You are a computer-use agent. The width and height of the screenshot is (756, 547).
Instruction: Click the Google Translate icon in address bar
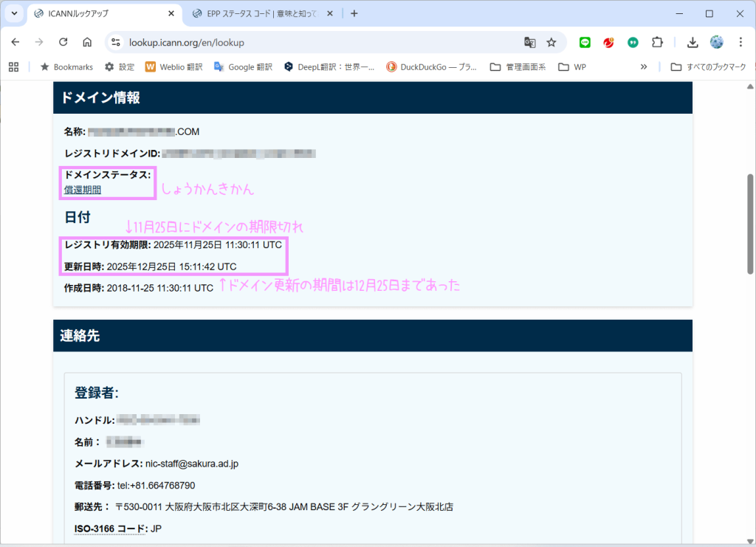pos(529,42)
